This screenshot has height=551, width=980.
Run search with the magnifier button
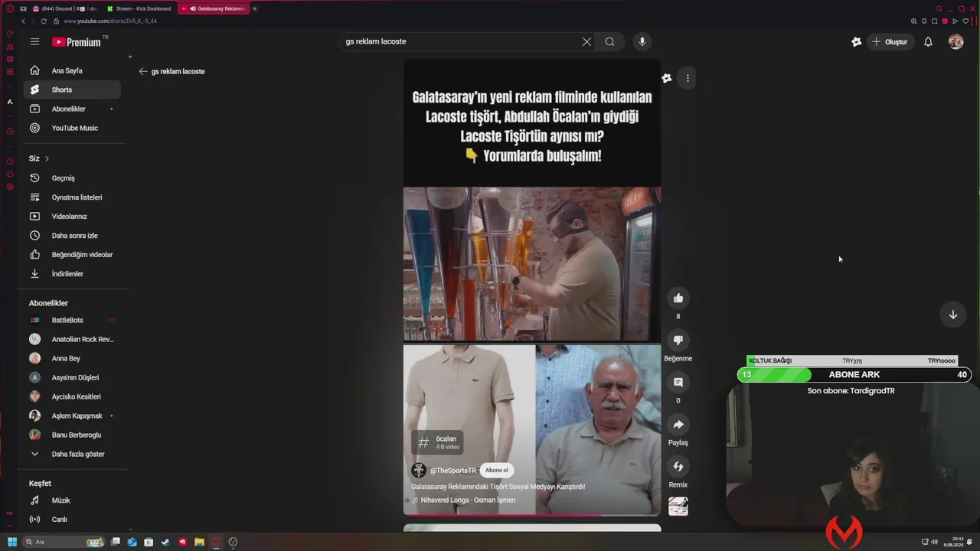tap(609, 42)
